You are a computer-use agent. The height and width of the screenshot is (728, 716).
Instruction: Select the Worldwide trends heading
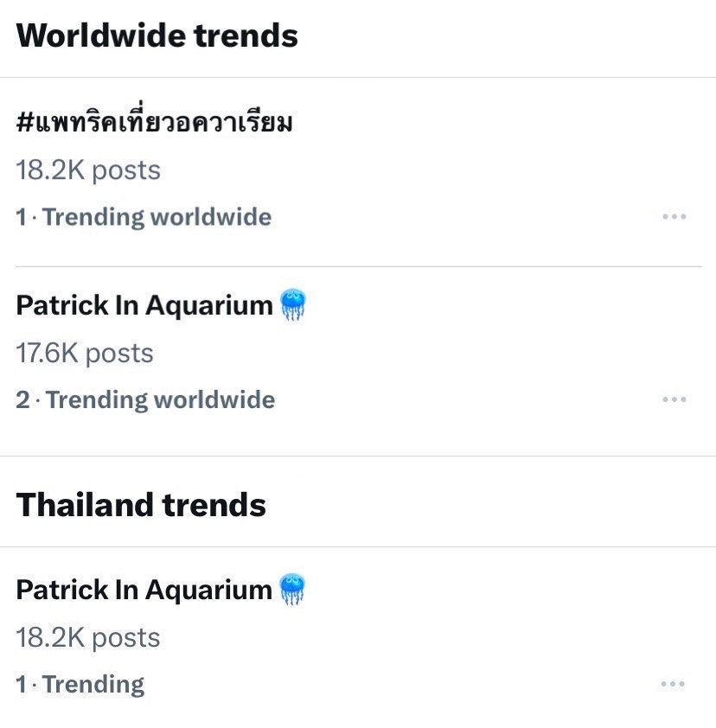(x=157, y=36)
